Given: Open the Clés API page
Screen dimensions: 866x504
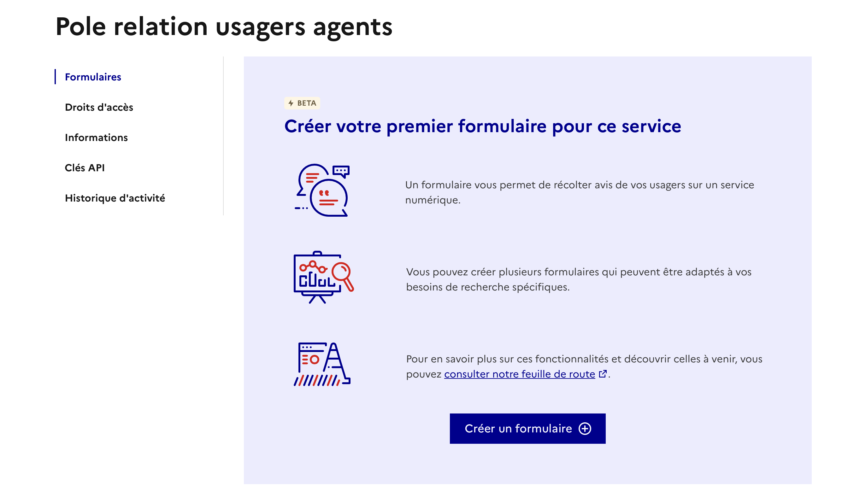Looking at the screenshot, I should coord(85,168).
